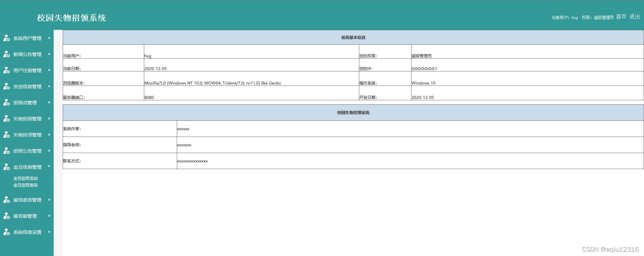Click the 校园失物招领系统 second table header
The height and width of the screenshot is (256, 644).
pos(353,113)
